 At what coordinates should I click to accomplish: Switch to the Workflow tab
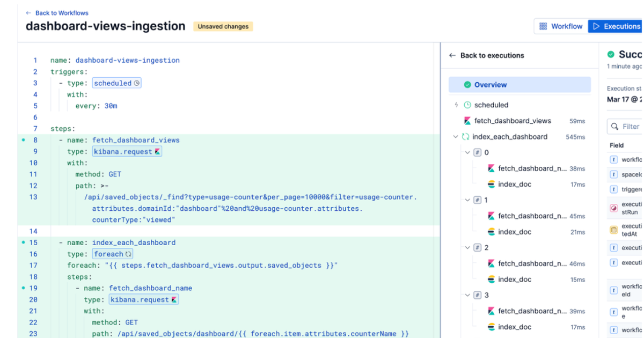pos(561,26)
